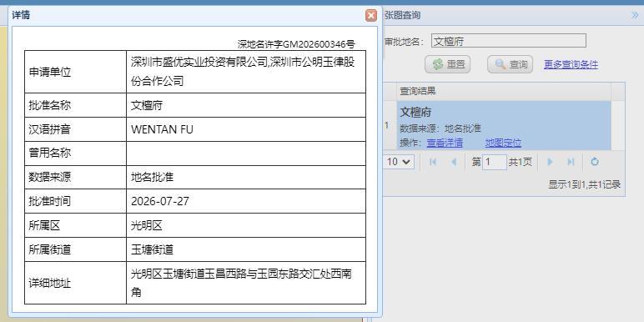Click the 批准名称 value 文檀府
Image resolution: width=644 pixels, height=322 pixels.
[x=147, y=105]
